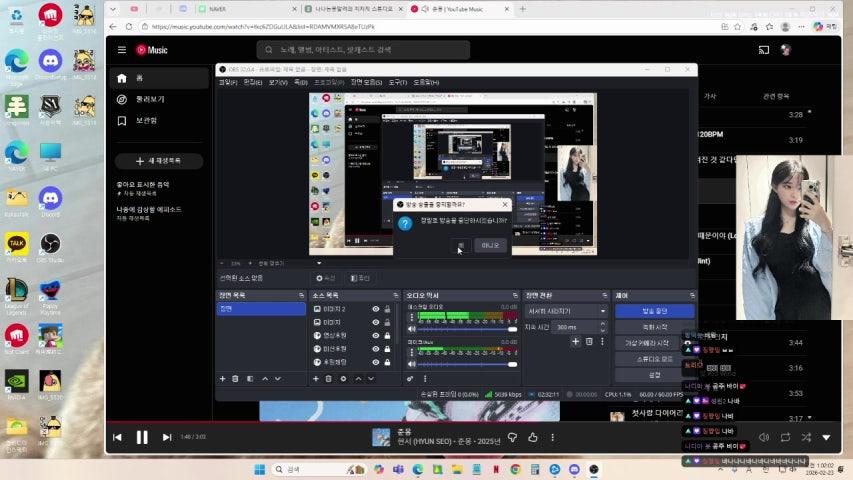Expand the preview scaling dropdown
The width and height of the screenshot is (853, 480).
[319, 263]
